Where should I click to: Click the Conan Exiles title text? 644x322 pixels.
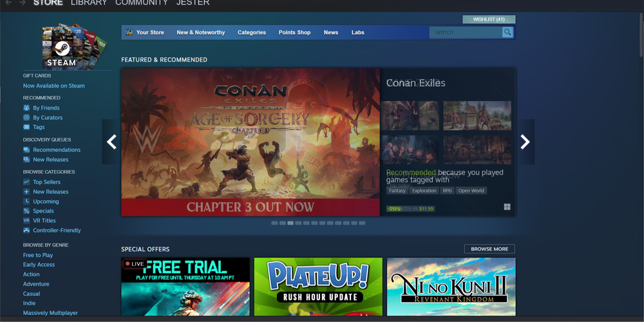[415, 83]
